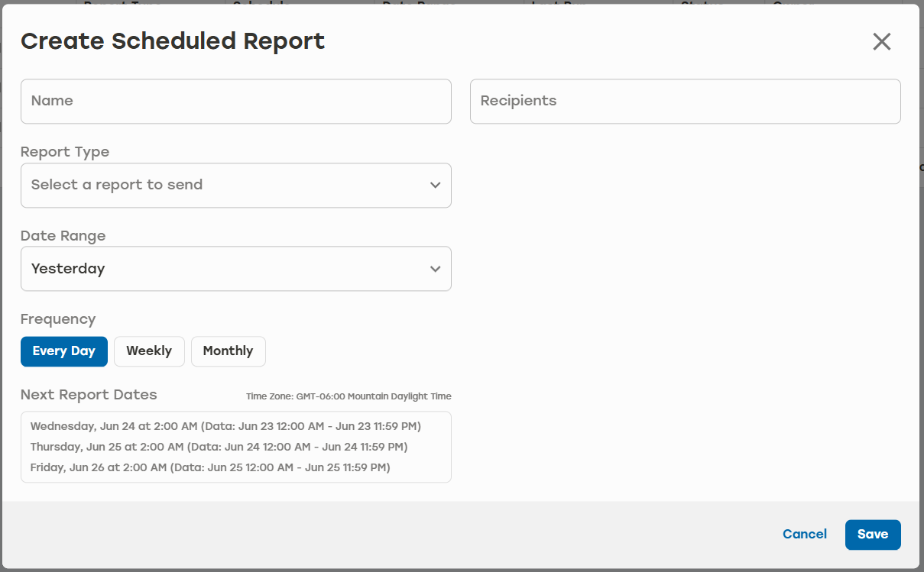Click the Report Type label
The width and height of the screenshot is (924, 572).
[x=65, y=152]
